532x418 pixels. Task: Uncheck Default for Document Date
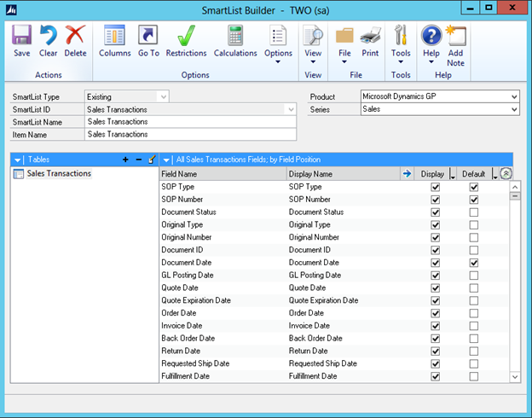[474, 263]
